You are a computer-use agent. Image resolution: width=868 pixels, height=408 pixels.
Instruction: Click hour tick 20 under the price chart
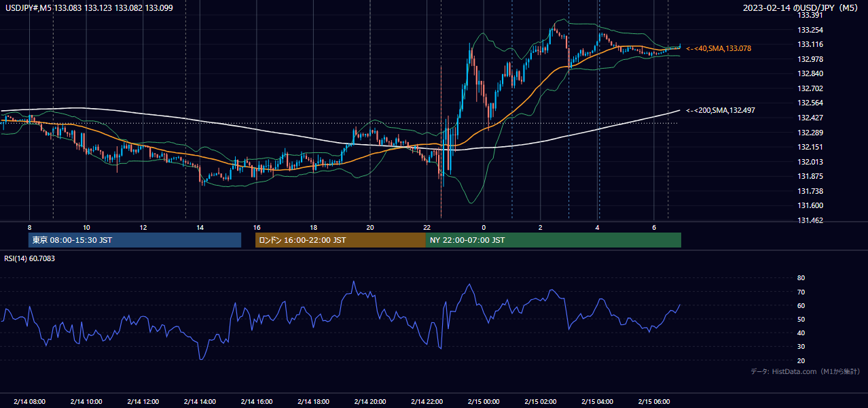click(370, 227)
